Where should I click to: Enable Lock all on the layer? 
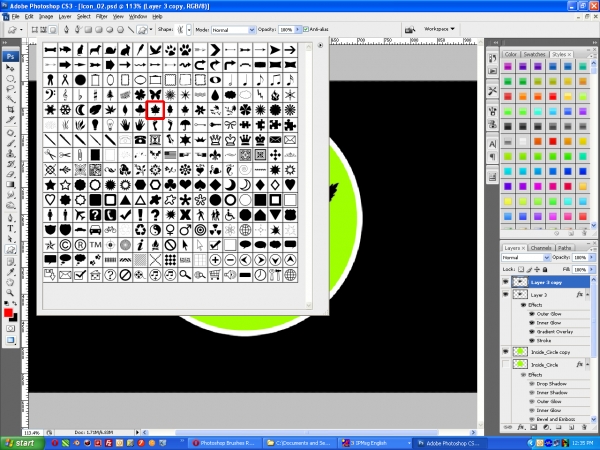point(545,269)
